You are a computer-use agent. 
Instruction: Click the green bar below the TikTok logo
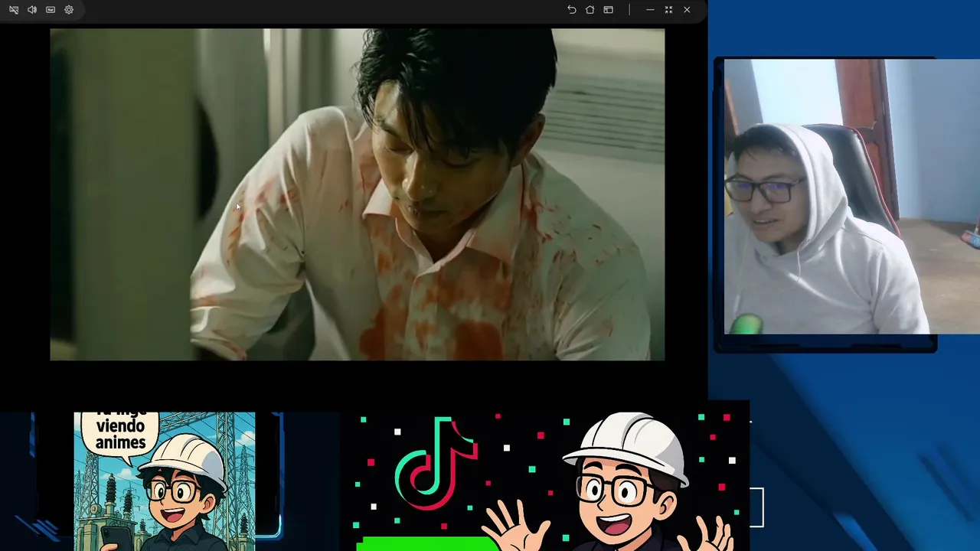(x=427, y=544)
